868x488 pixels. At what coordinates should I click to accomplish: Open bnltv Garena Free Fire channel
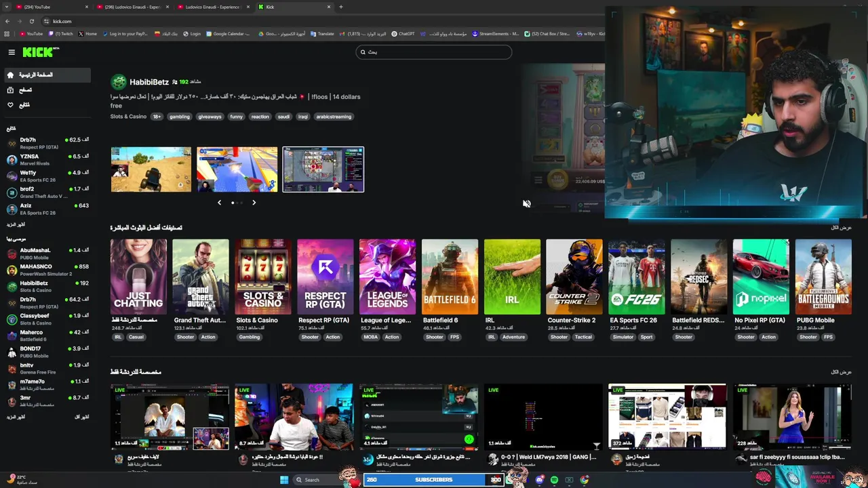(x=47, y=368)
